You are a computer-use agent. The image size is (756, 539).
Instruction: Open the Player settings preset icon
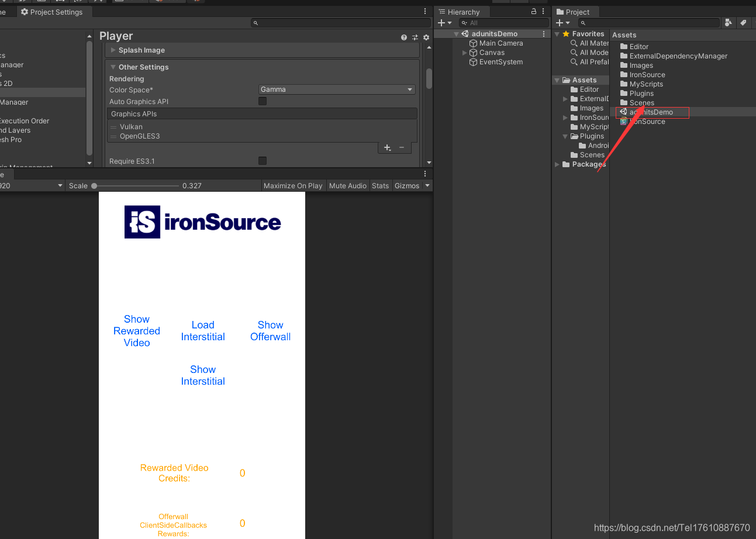(x=415, y=37)
